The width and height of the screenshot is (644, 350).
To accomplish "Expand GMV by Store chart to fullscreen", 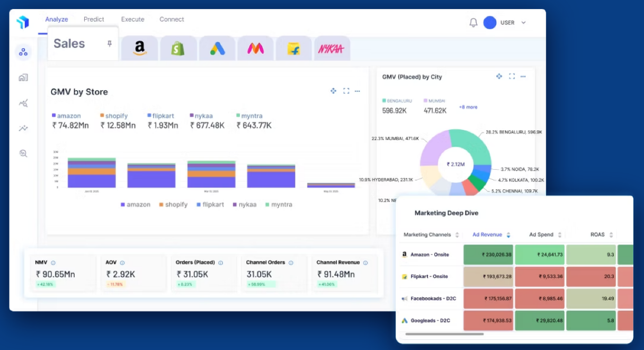I will point(346,91).
